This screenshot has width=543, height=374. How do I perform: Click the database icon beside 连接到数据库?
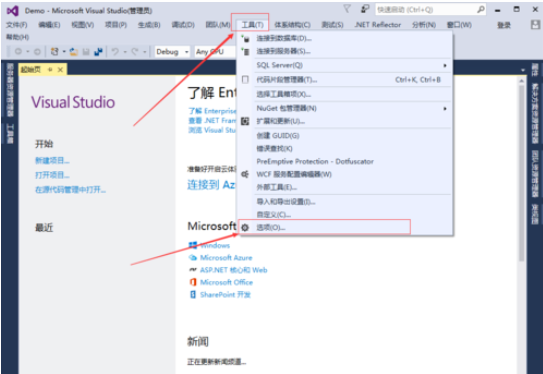245,38
